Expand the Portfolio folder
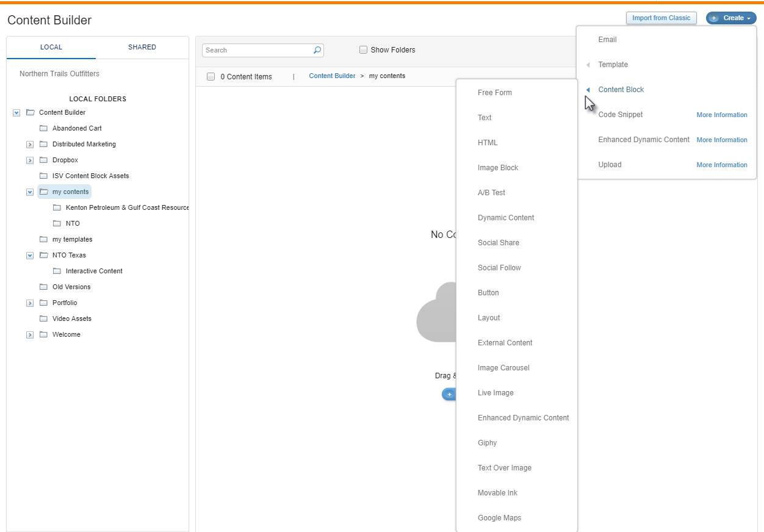Viewport: 764px width, 532px height. (30, 303)
